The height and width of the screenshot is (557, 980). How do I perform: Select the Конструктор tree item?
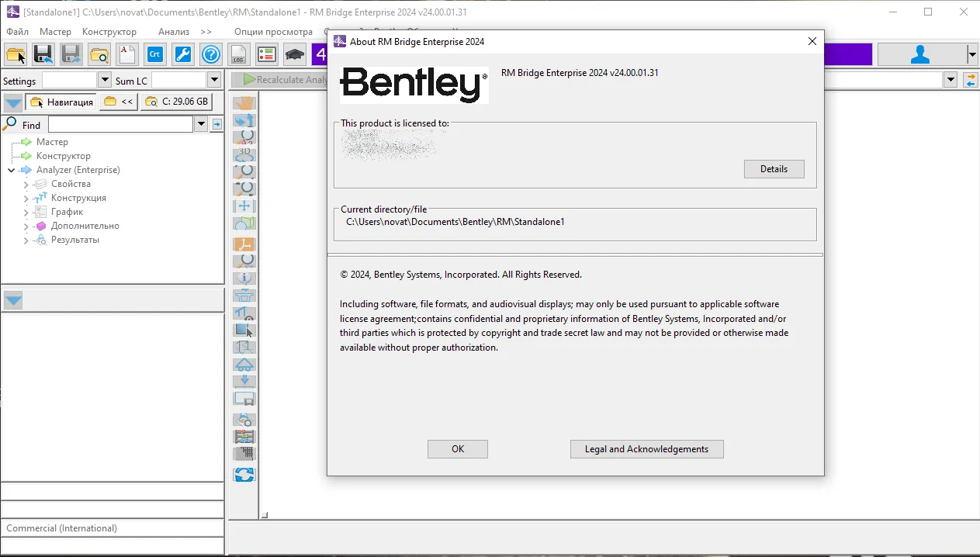[64, 156]
